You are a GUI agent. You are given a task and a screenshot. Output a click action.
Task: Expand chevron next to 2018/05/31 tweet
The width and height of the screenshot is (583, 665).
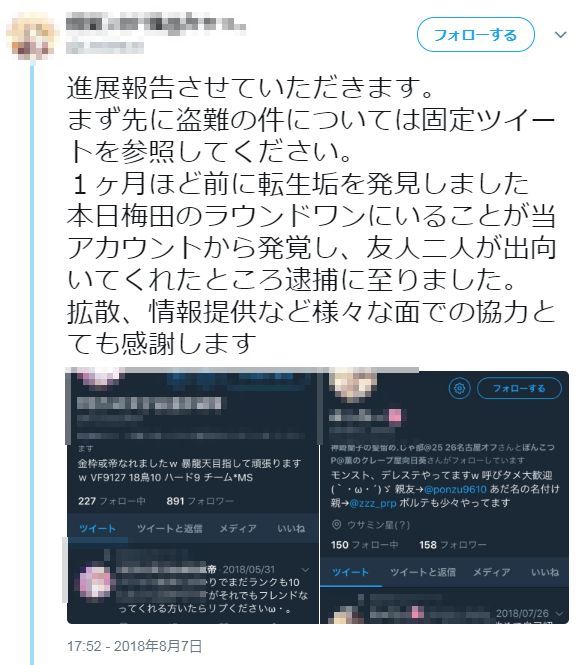(x=305, y=570)
